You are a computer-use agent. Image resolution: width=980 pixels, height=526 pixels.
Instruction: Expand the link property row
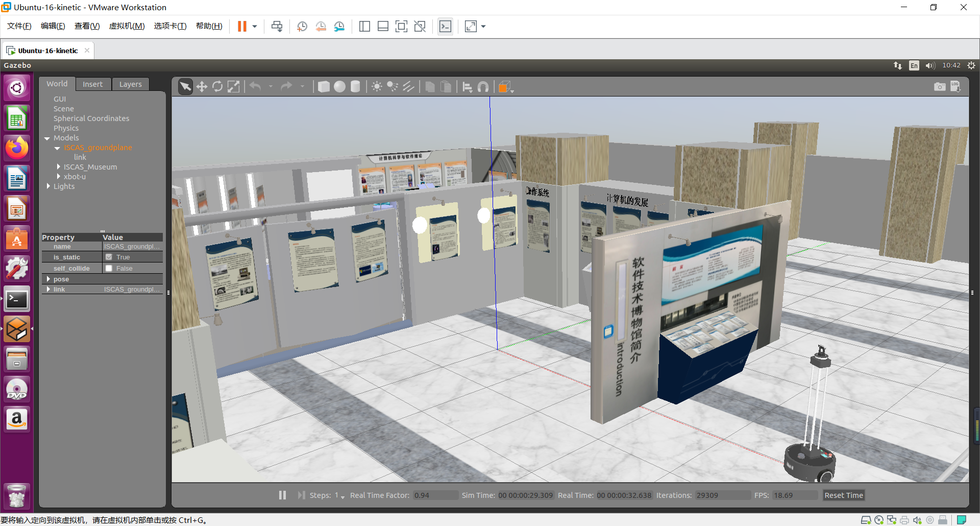[x=48, y=290]
